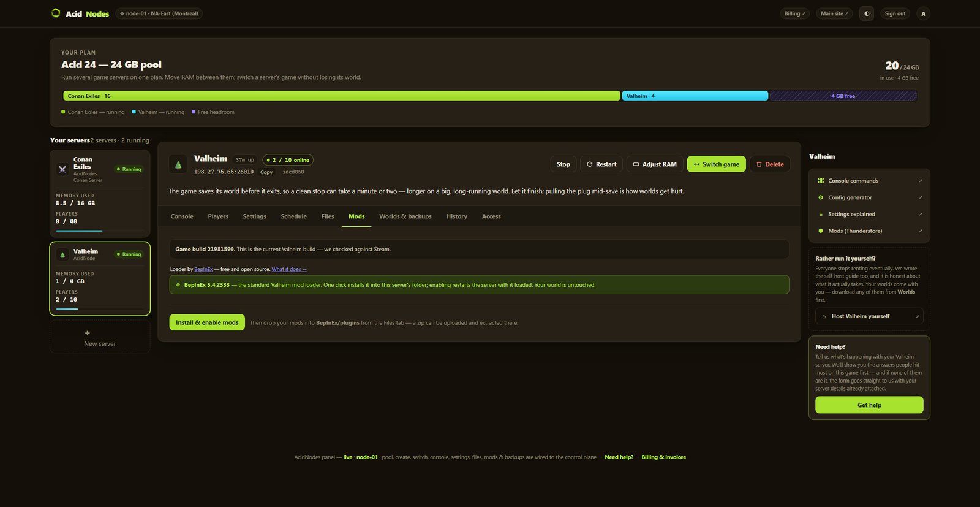Open Settings explained link
Image resolution: width=980 pixels, height=507 pixels.
pyautogui.click(x=869, y=214)
